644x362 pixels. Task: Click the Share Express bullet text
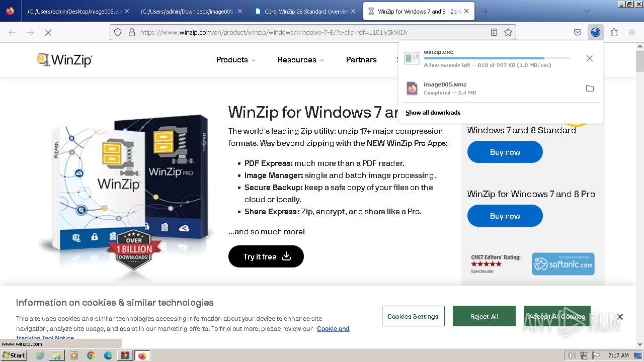(x=333, y=212)
